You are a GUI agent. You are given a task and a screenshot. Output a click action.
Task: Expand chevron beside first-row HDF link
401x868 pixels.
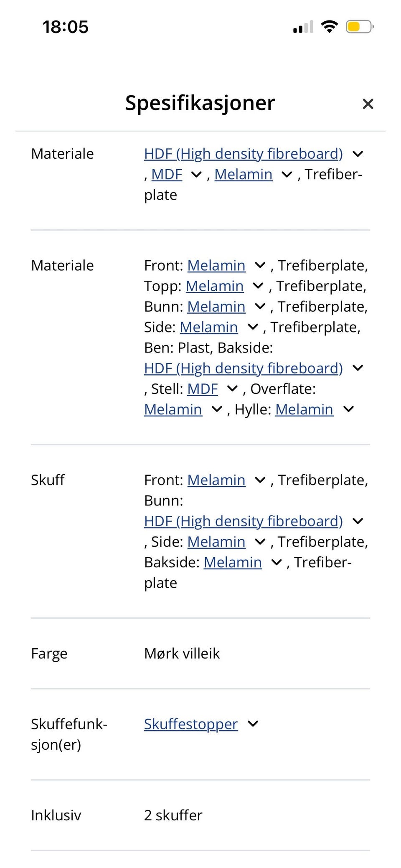(358, 154)
